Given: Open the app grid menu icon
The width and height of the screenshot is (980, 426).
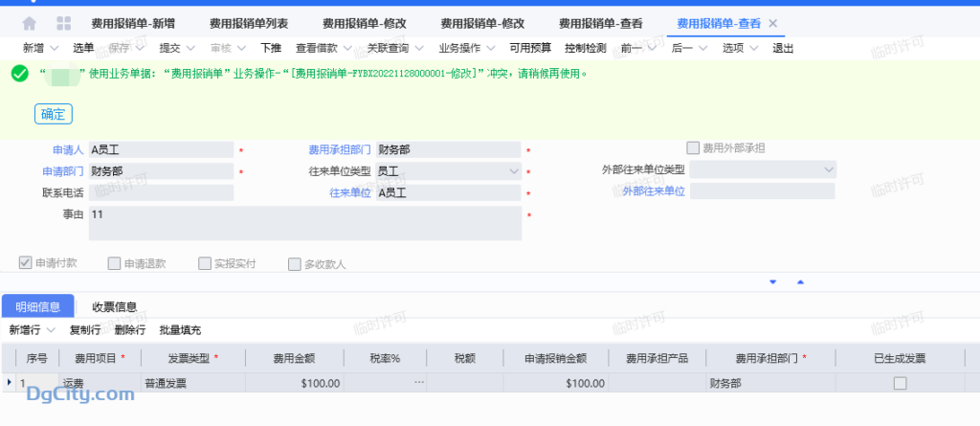Looking at the screenshot, I should (x=64, y=23).
